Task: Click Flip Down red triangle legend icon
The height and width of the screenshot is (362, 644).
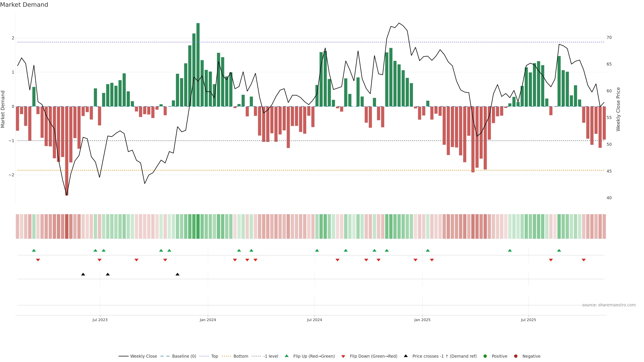Action: pyautogui.click(x=343, y=356)
